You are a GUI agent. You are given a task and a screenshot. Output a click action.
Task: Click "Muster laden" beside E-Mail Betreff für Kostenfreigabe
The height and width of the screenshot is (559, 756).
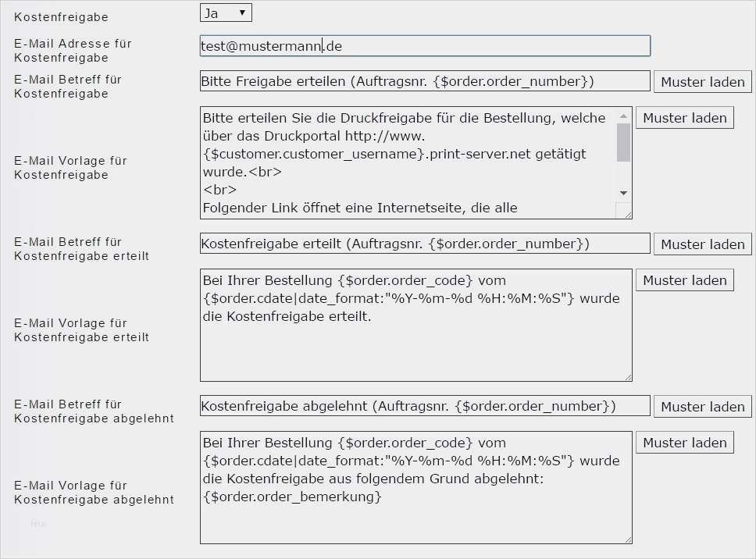coord(701,81)
